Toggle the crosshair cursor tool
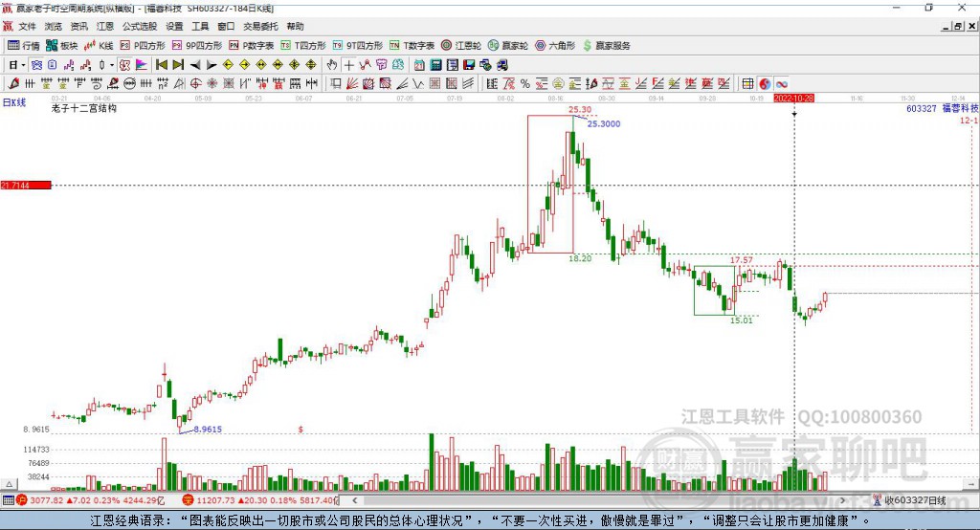 [348, 65]
